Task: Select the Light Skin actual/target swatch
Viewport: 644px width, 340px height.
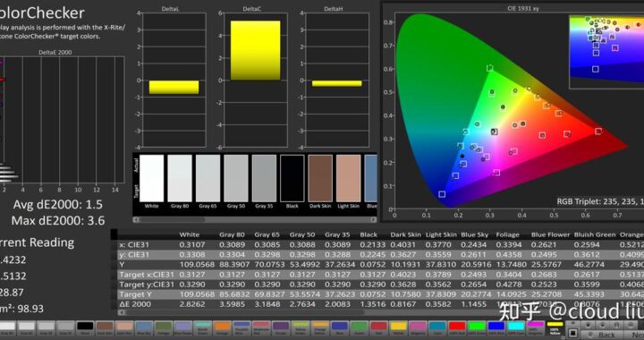Action: click(x=348, y=179)
